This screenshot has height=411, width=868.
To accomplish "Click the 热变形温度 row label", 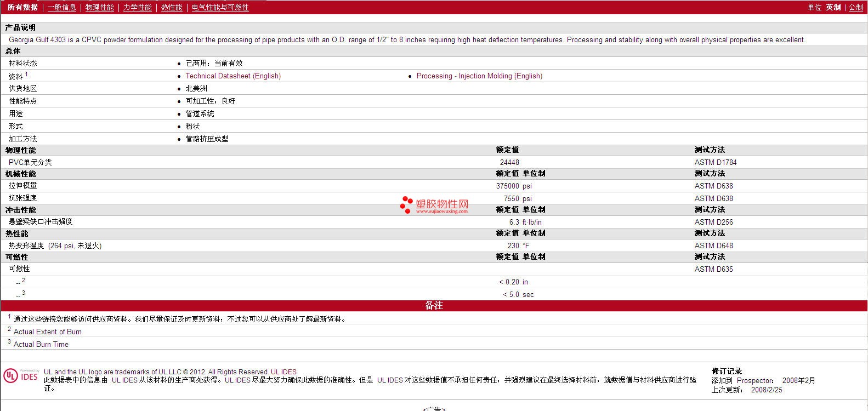I will 55,246.
